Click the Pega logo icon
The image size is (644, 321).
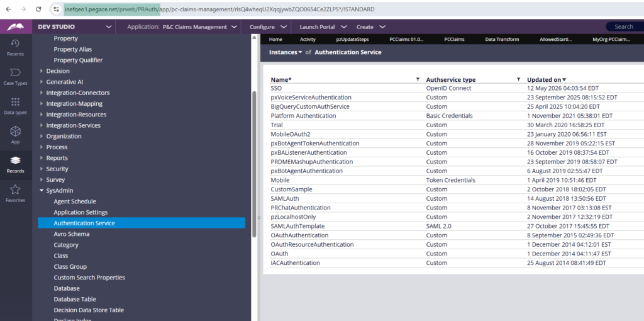tap(16, 26)
